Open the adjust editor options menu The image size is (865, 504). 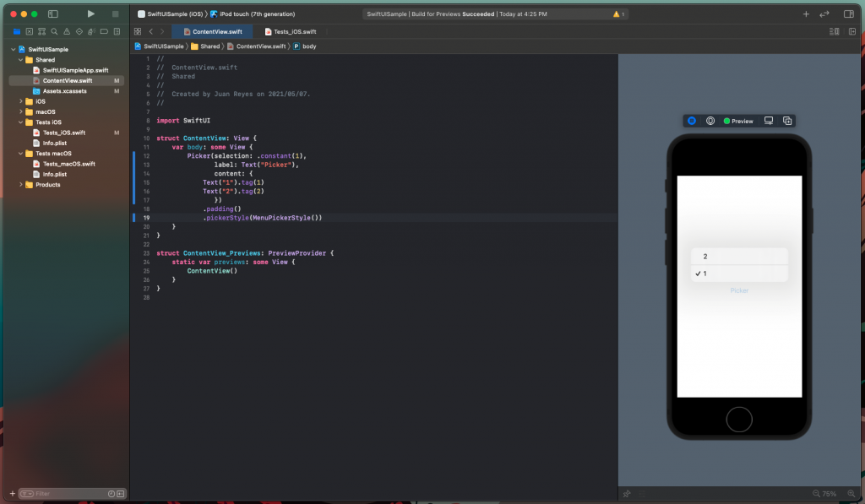(x=834, y=31)
